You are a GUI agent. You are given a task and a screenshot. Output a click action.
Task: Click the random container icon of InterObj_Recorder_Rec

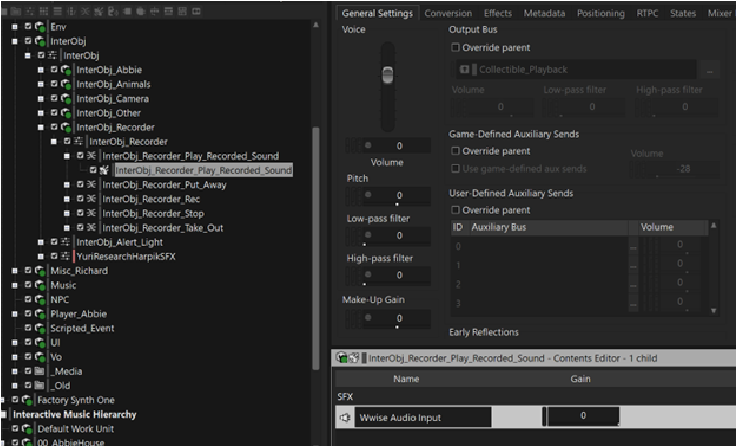click(x=92, y=199)
